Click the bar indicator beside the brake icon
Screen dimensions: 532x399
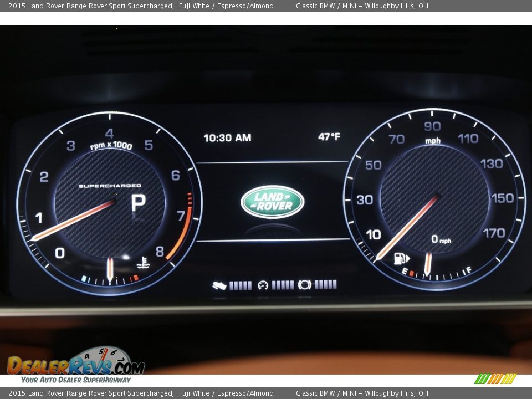[325, 284]
